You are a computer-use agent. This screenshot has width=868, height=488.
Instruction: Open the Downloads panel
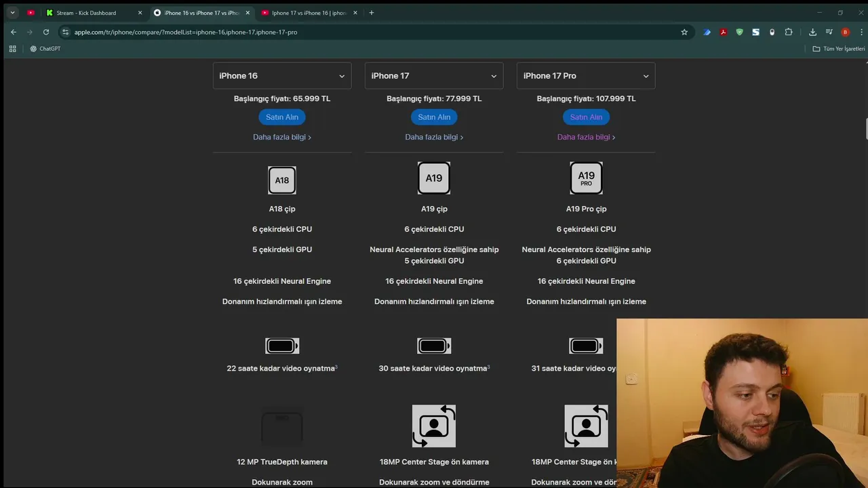[812, 32]
